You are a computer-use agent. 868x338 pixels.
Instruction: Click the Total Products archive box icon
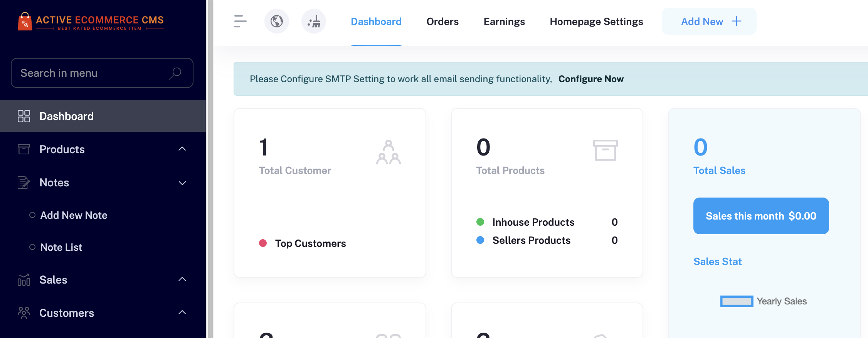point(605,150)
